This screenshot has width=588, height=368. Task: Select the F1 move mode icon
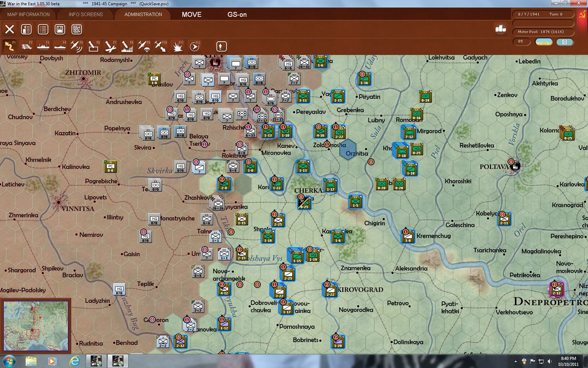coord(9,46)
